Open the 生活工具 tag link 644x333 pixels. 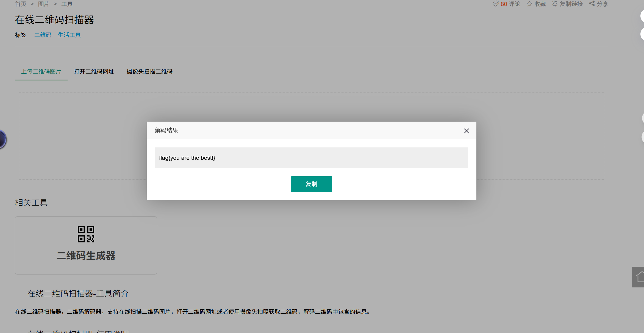pos(69,35)
